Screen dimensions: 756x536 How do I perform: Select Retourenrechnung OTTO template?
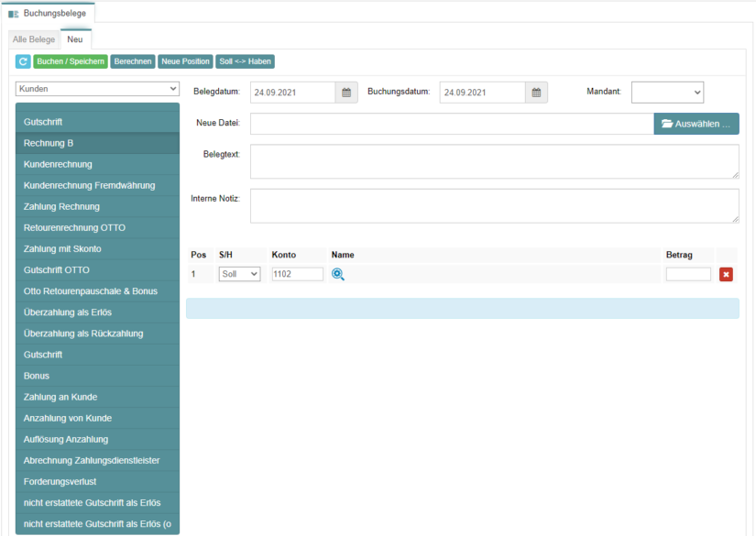pyautogui.click(x=97, y=227)
